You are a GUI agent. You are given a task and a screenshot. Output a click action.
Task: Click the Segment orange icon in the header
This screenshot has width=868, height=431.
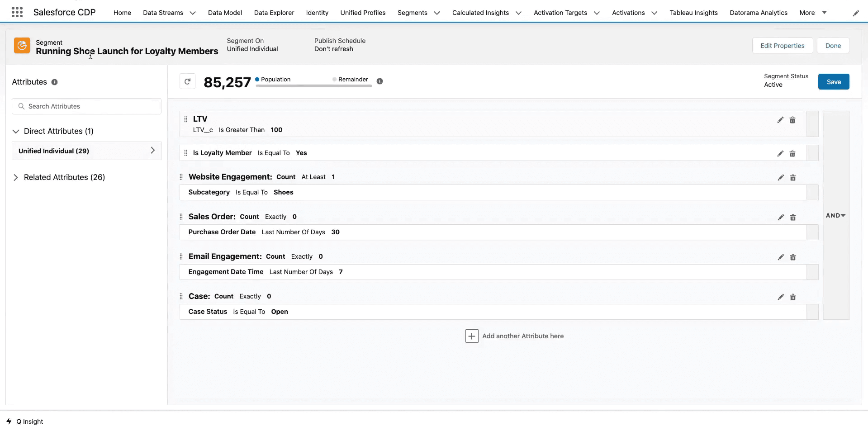22,46
